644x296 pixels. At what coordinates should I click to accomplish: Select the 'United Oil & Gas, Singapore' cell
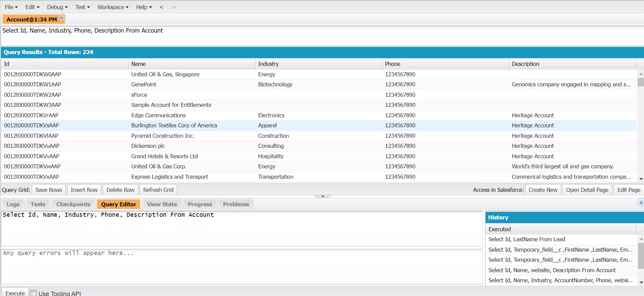click(x=192, y=74)
